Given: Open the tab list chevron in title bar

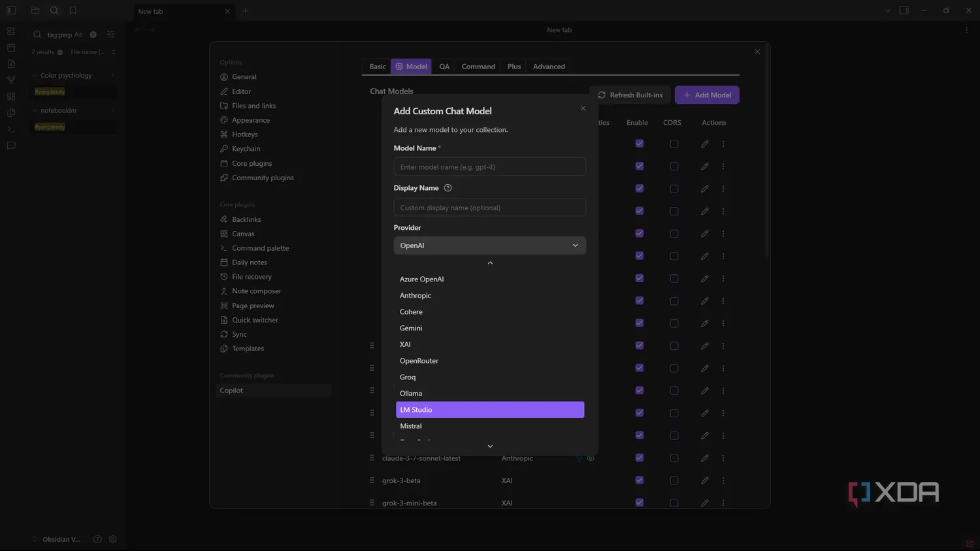Looking at the screenshot, I should tap(887, 10).
